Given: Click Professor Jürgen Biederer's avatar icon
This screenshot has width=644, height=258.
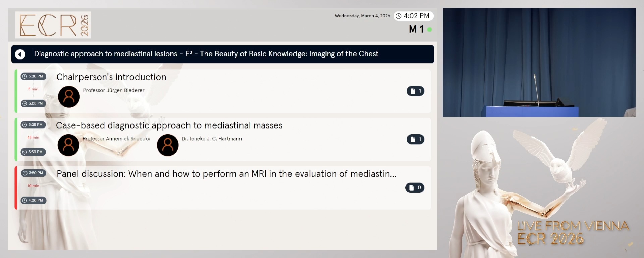Looking at the screenshot, I should [68, 96].
